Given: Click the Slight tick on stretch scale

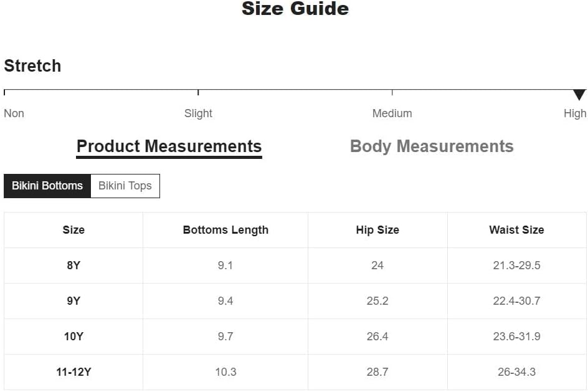Looking at the screenshot, I should (198, 92).
